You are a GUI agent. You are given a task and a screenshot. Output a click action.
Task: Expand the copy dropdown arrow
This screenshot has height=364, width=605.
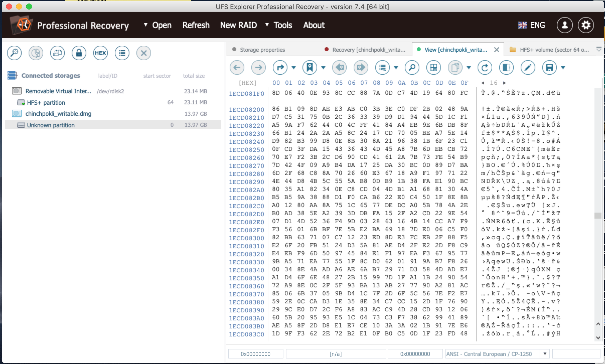click(469, 67)
